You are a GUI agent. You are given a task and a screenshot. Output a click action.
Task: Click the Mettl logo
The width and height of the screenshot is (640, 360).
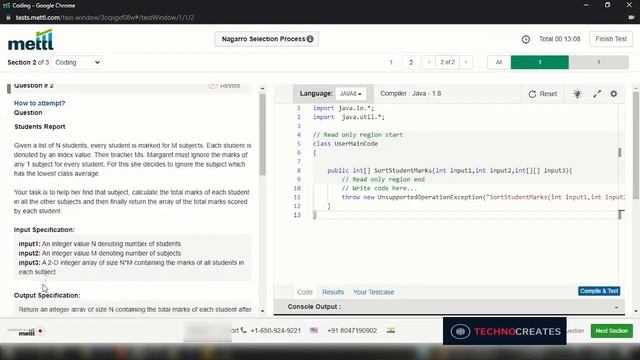pos(31,40)
